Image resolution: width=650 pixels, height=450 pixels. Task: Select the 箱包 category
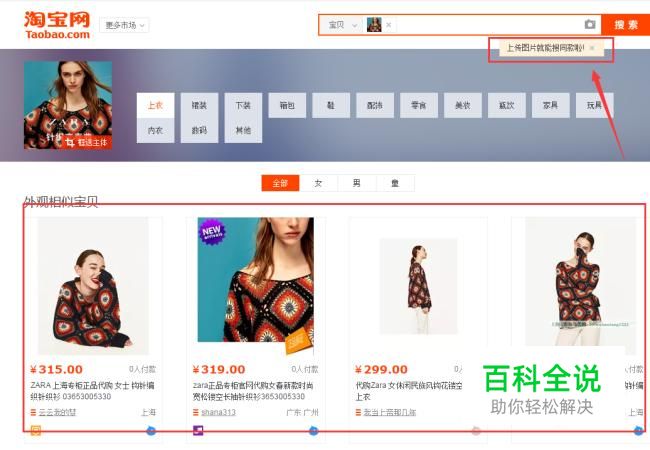287,105
